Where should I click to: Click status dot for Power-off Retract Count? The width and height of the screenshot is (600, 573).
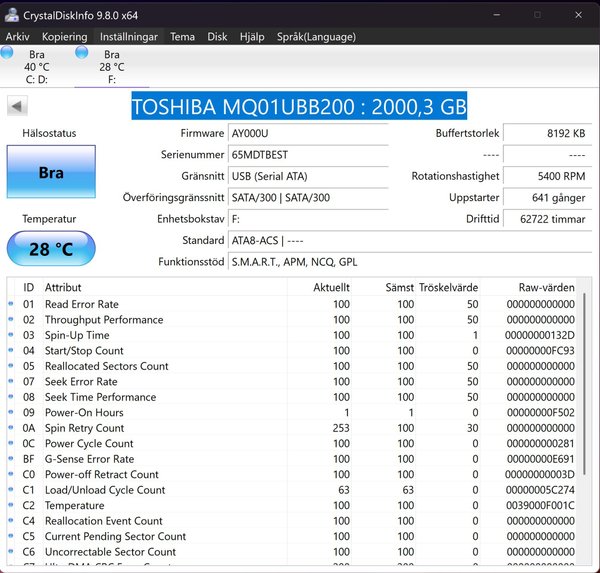[x=11, y=474]
